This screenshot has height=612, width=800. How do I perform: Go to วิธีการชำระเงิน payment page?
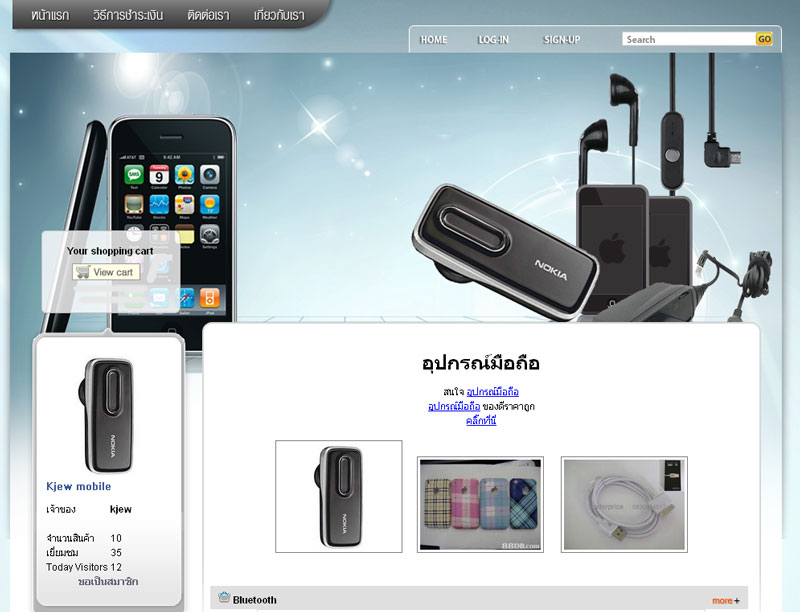pos(128,15)
